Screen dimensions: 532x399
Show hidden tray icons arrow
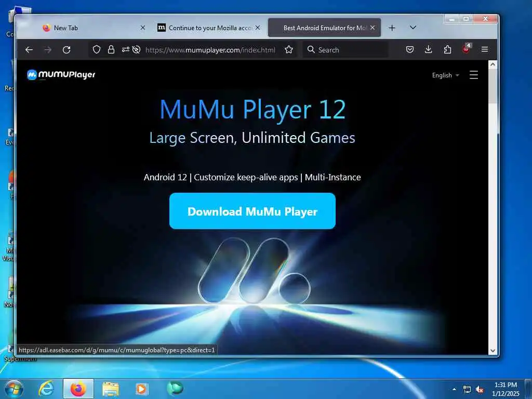(454, 390)
